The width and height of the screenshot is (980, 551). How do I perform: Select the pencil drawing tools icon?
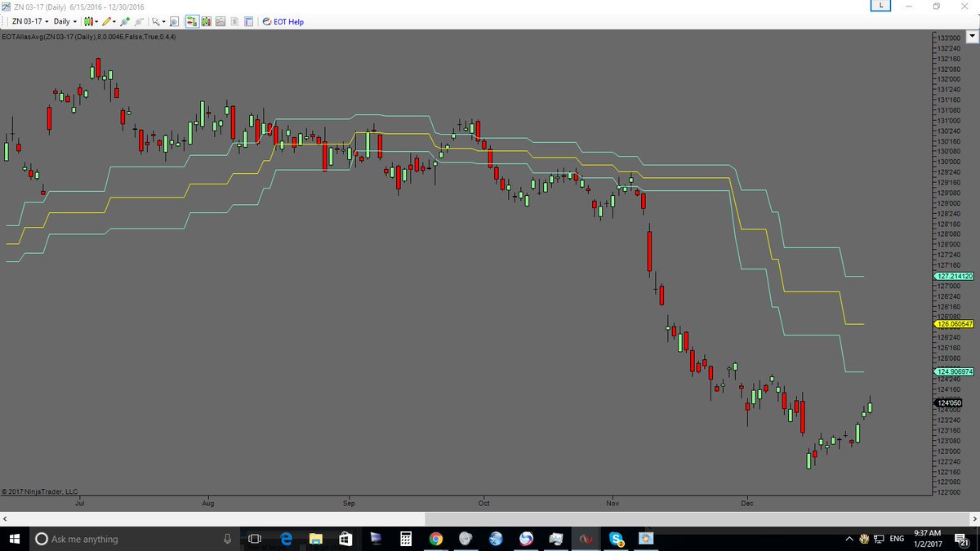(106, 21)
